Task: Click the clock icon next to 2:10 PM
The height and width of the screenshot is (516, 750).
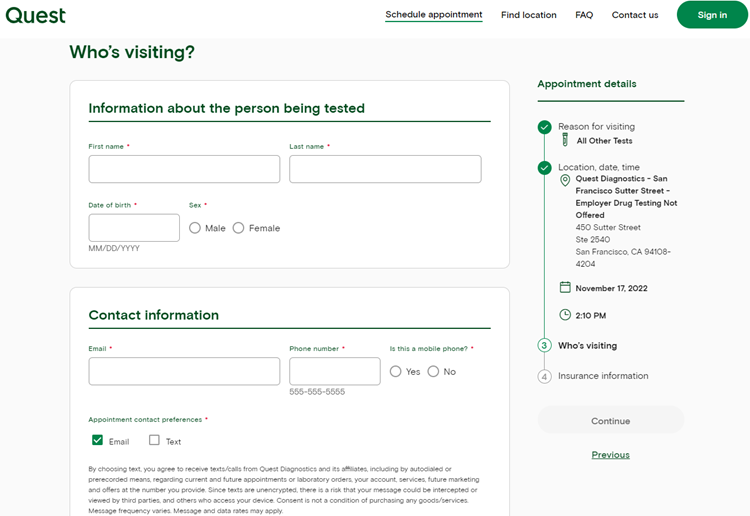Action: (x=565, y=315)
